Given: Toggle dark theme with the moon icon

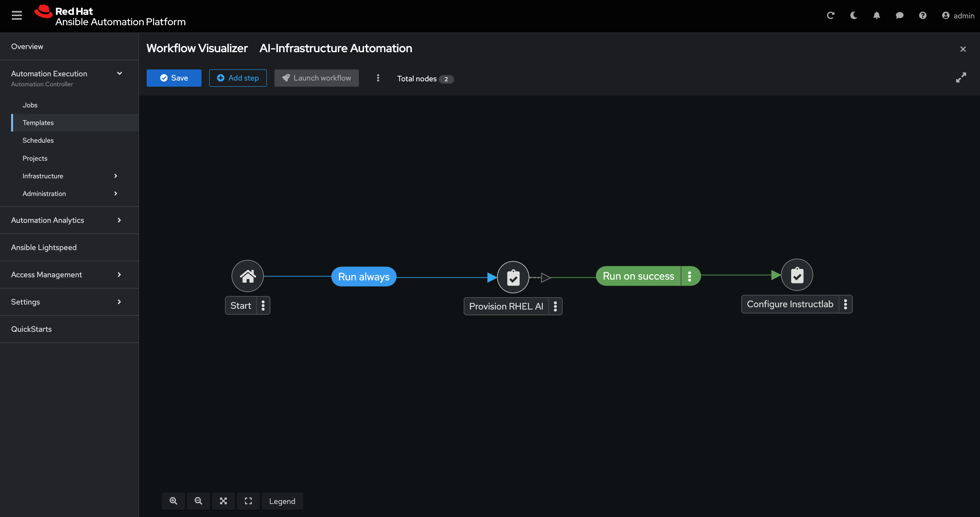Looking at the screenshot, I should [x=853, y=15].
